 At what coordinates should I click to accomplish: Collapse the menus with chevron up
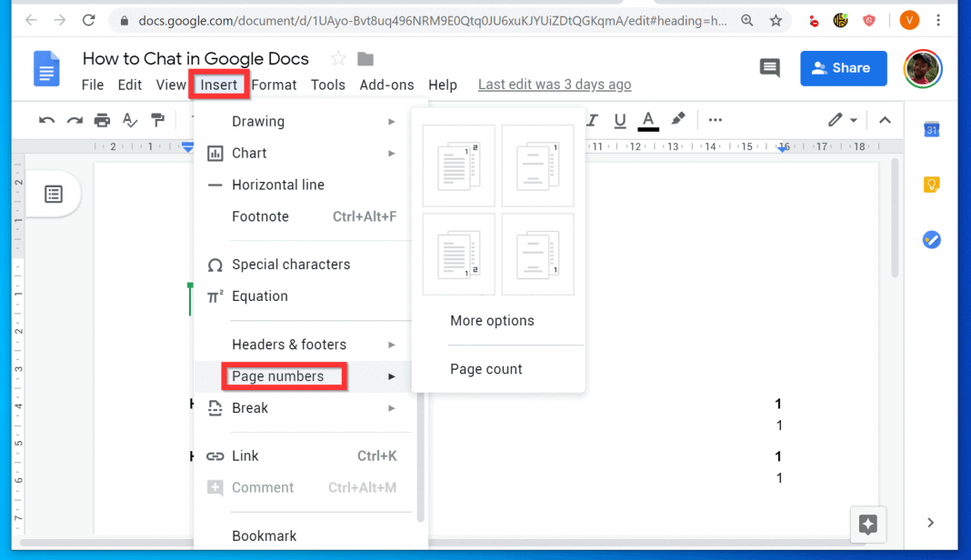pyautogui.click(x=885, y=120)
